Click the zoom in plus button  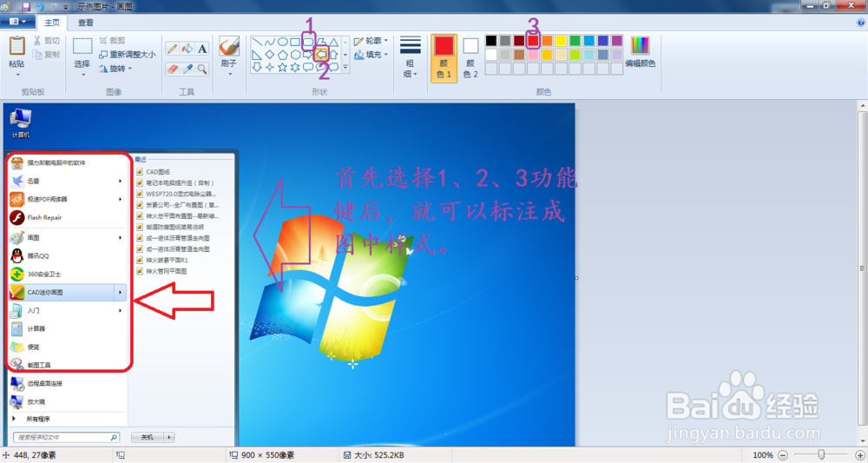coord(860,455)
